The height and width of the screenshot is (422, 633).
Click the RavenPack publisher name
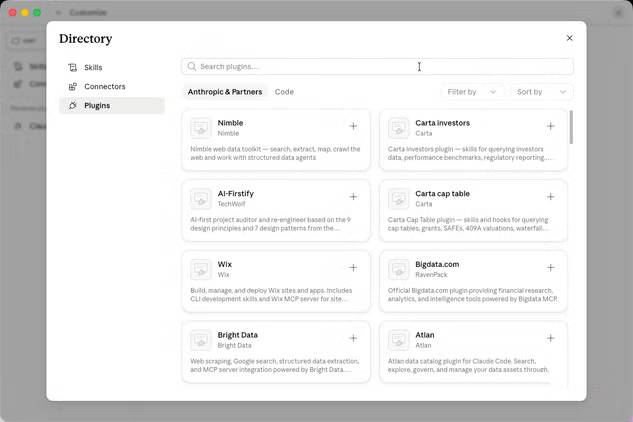pyautogui.click(x=431, y=275)
